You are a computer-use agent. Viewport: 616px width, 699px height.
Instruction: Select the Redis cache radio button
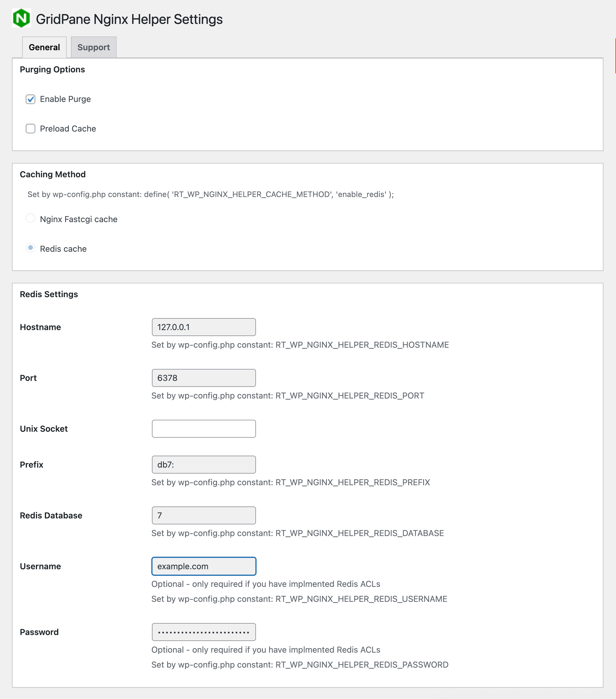click(31, 248)
